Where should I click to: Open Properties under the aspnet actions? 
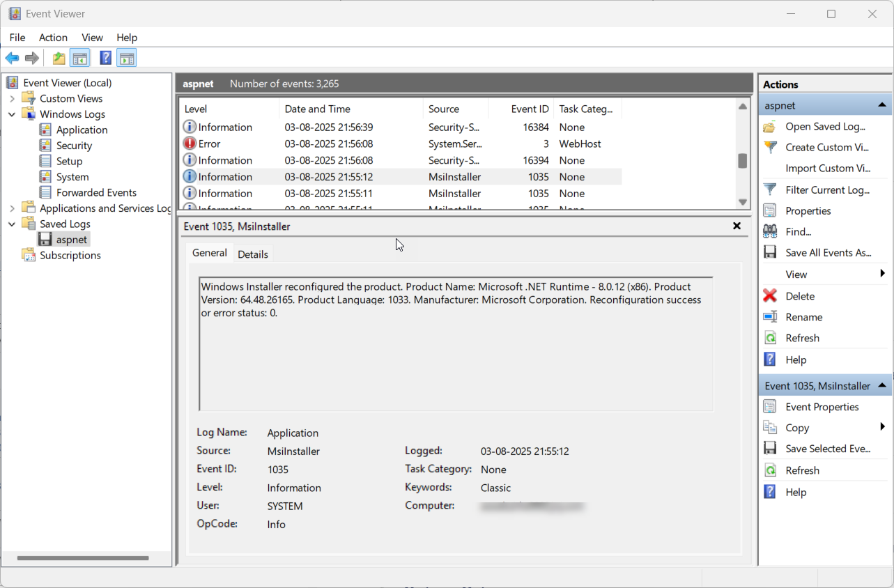(x=808, y=210)
